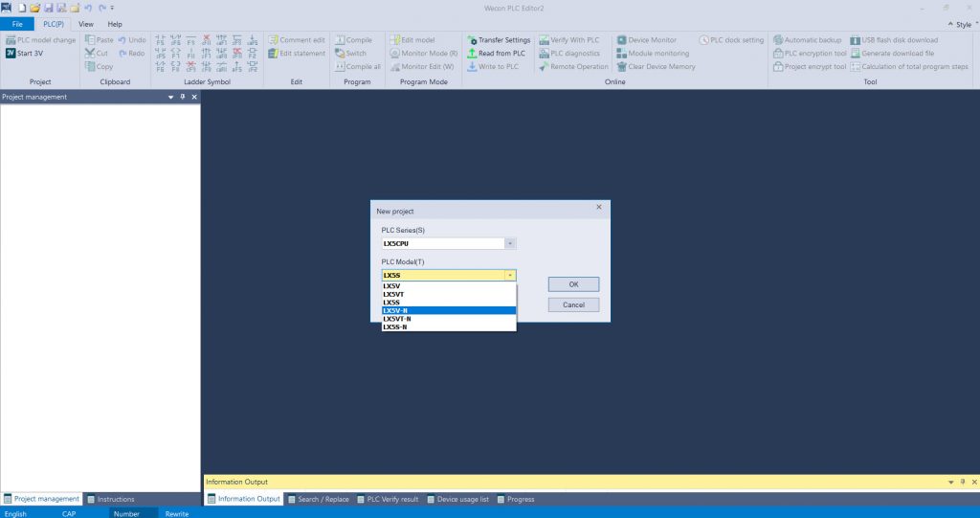
Task: Switch to Device usage list tab
Action: pyautogui.click(x=457, y=499)
